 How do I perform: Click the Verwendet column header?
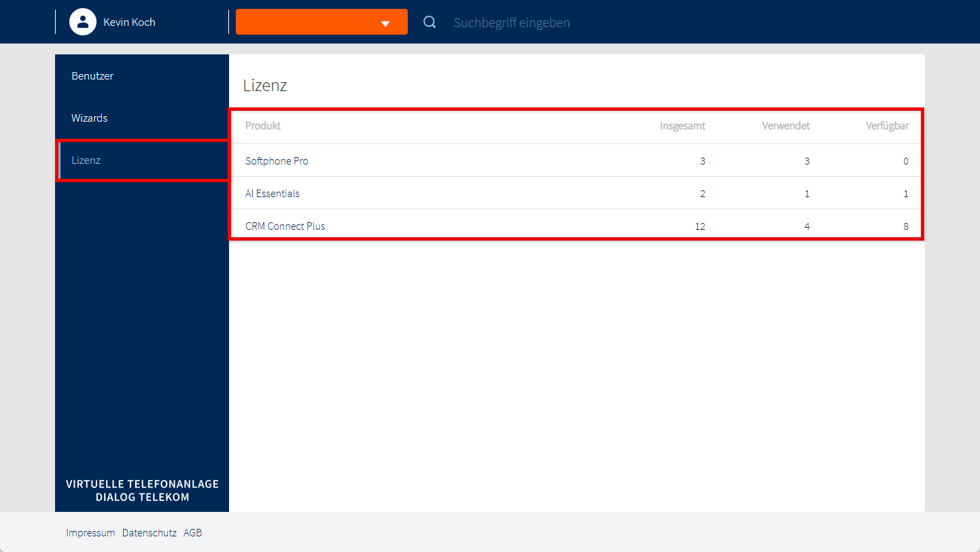point(786,126)
